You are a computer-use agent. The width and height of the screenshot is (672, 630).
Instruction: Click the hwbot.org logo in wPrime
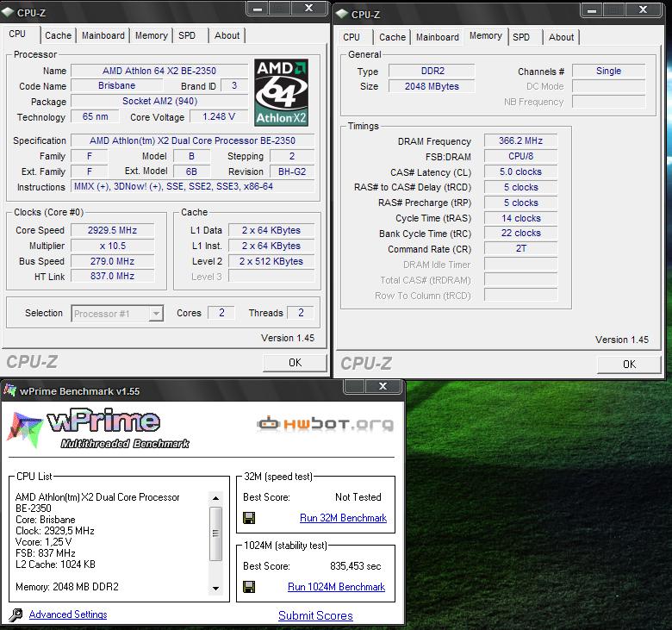point(326,424)
